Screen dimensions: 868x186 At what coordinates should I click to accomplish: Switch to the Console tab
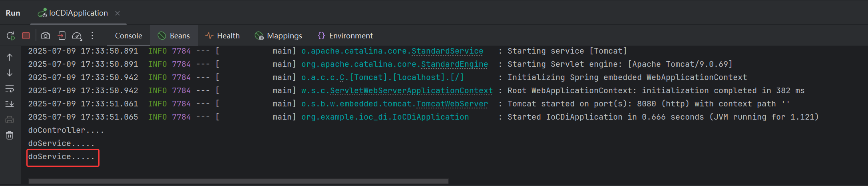(x=129, y=36)
